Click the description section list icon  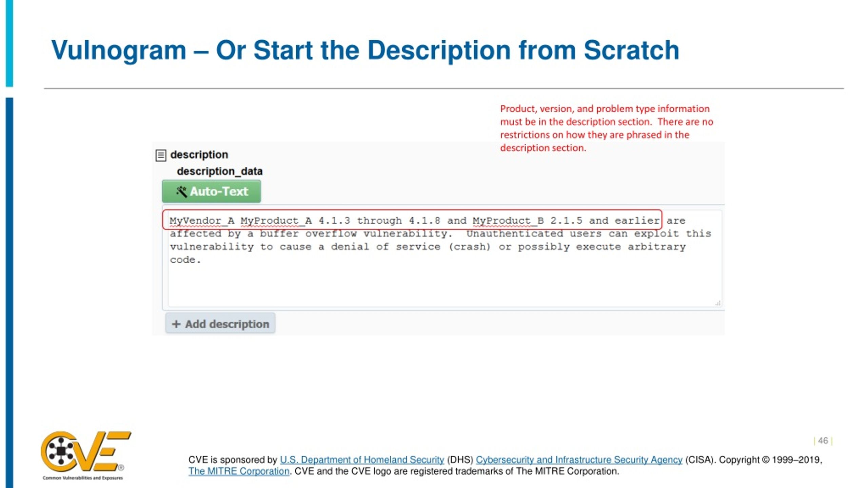coord(161,156)
